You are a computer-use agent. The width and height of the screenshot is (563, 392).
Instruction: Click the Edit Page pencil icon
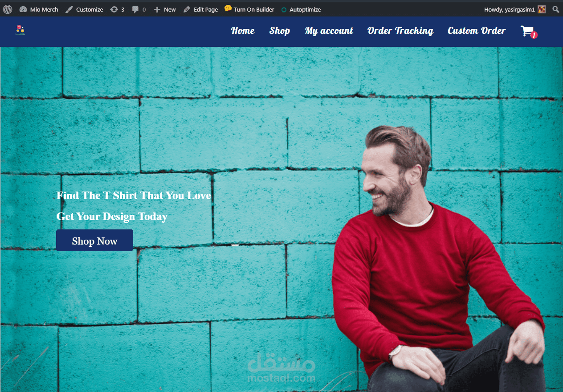[187, 9]
